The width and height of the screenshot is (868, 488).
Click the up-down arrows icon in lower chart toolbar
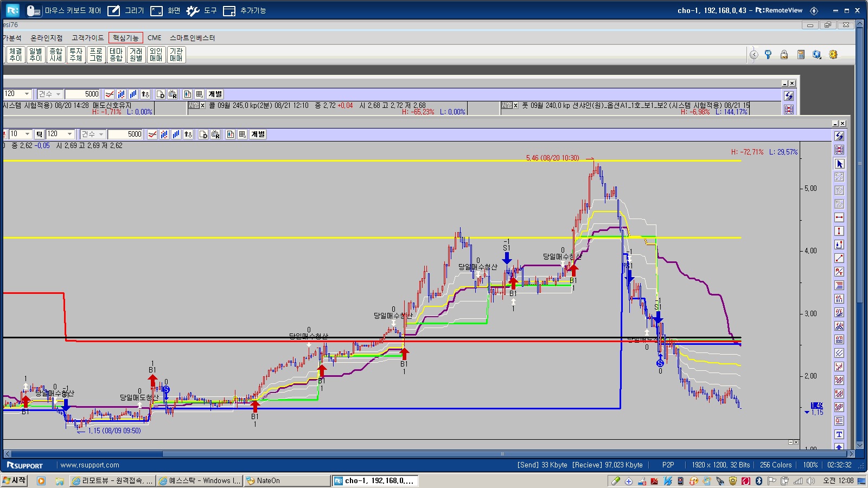(188, 134)
